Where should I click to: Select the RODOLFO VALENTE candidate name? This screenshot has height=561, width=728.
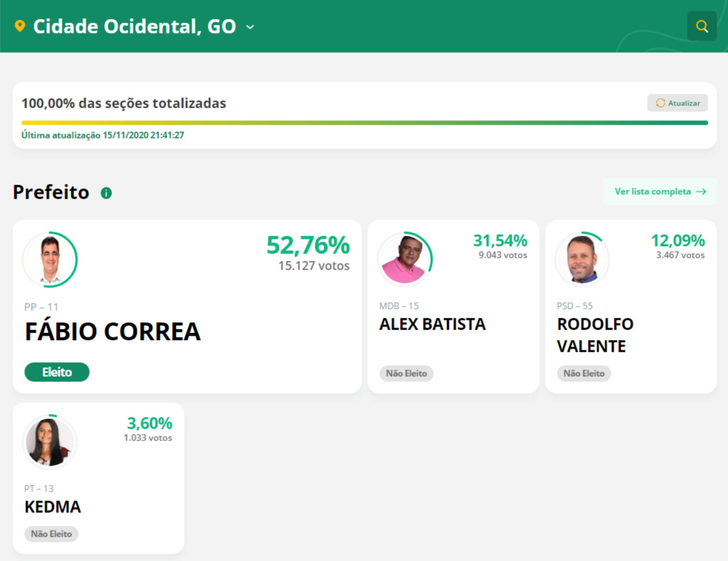(595, 335)
